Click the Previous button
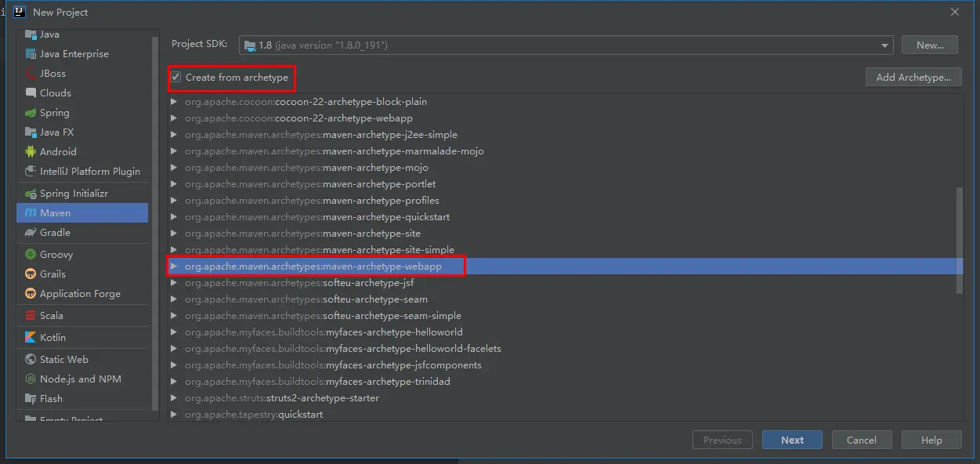Image resolution: width=980 pixels, height=464 pixels. (x=722, y=440)
